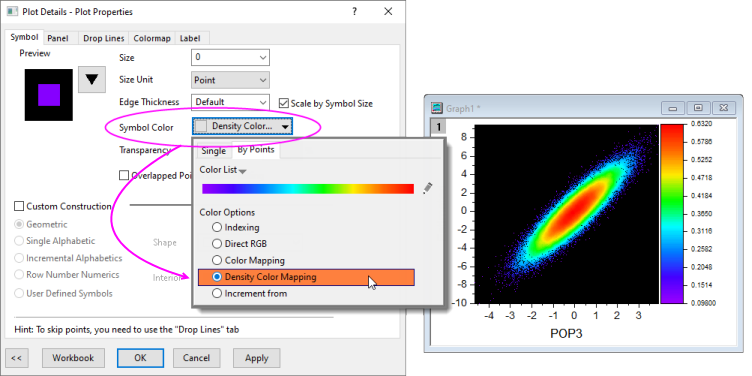Screen dimensions: 752x376
Task: Click the density plot in Graph1
Action: coord(566,214)
